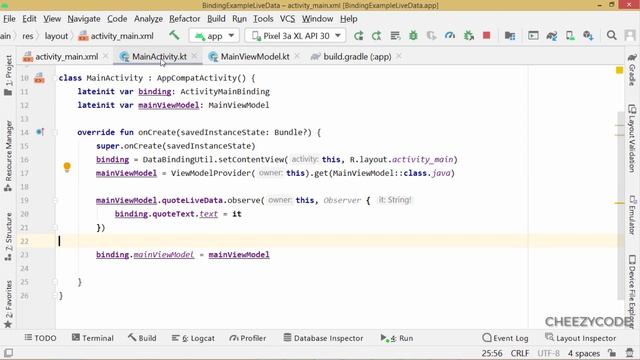Image resolution: width=640 pixels, height=360 pixels.
Task: Open the Project side panel
Action: click(x=8, y=75)
